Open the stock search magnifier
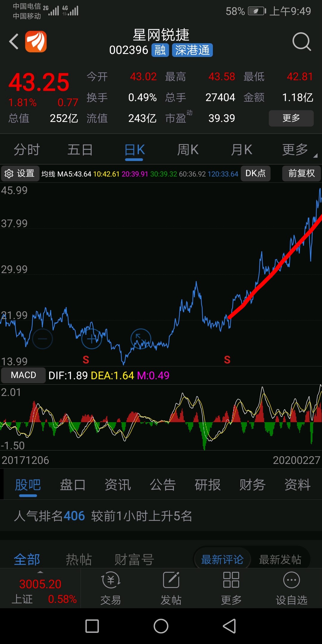 (301, 41)
